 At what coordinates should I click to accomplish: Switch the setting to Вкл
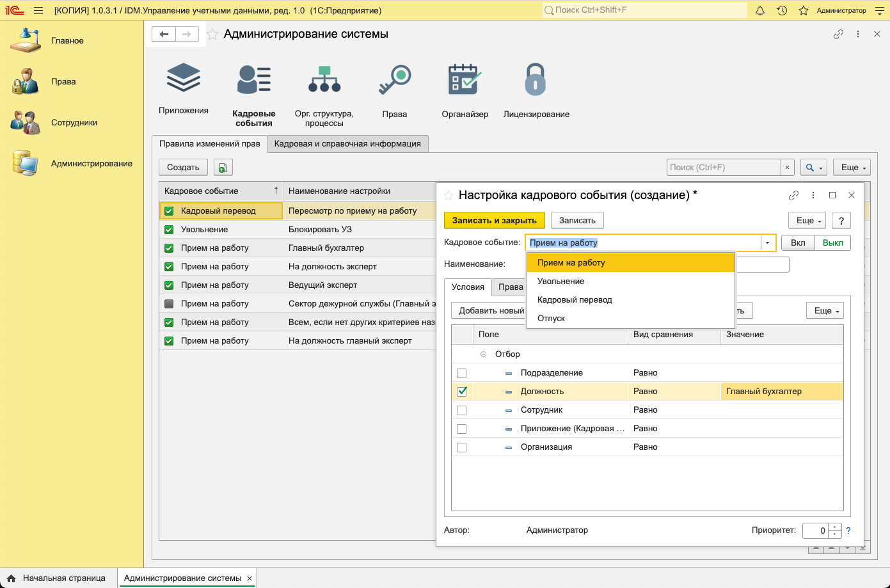pos(798,242)
